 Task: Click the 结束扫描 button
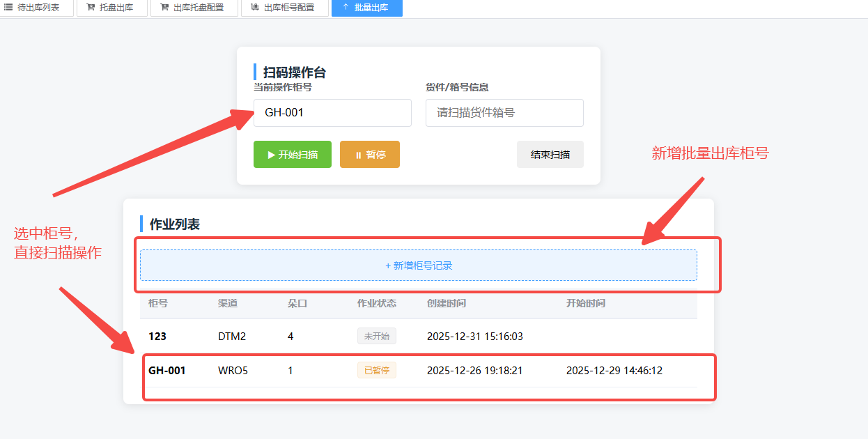click(550, 155)
